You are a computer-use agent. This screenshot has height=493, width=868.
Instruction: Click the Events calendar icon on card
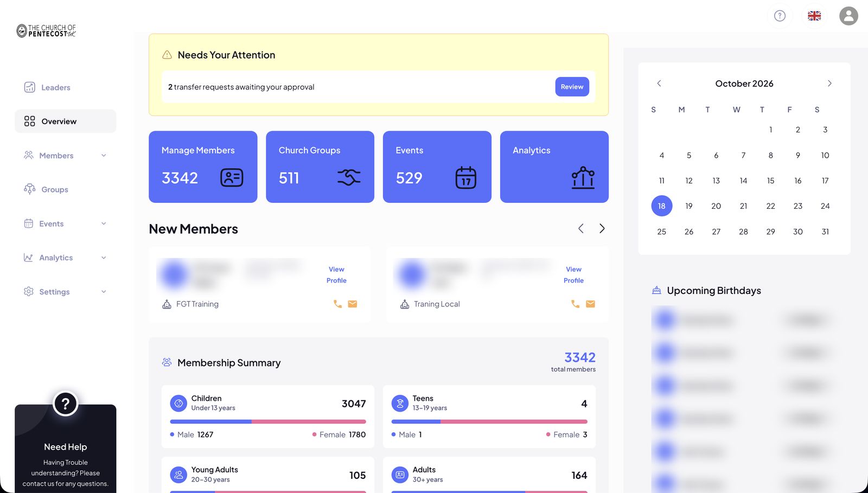(465, 177)
